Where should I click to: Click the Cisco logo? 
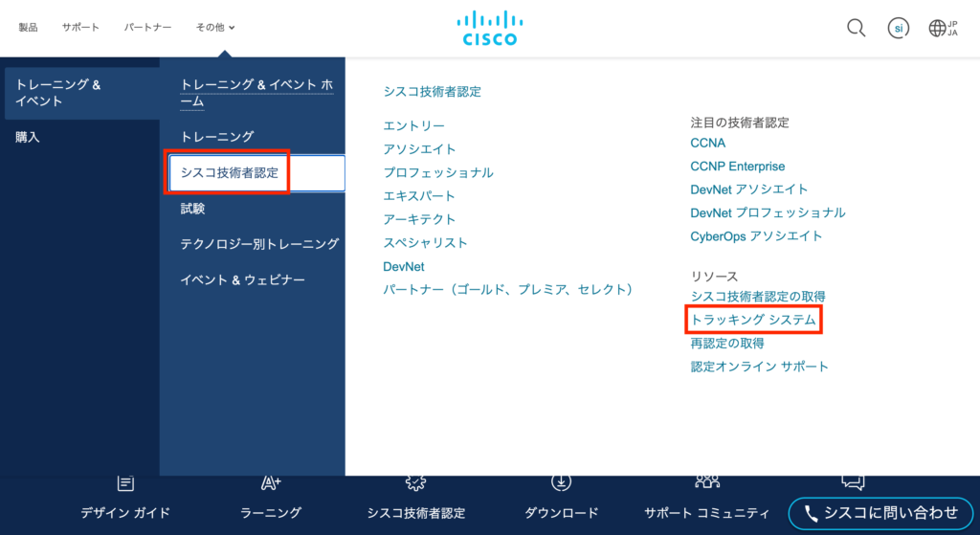point(490,28)
